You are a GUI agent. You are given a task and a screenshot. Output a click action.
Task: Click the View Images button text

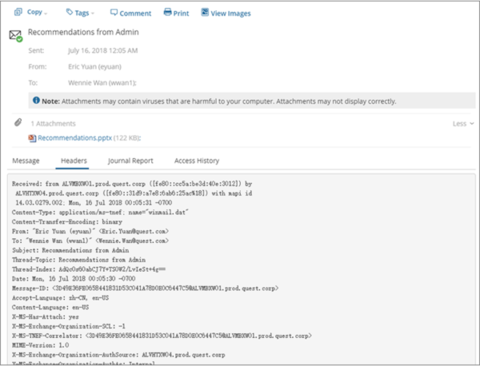click(x=231, y=13)
